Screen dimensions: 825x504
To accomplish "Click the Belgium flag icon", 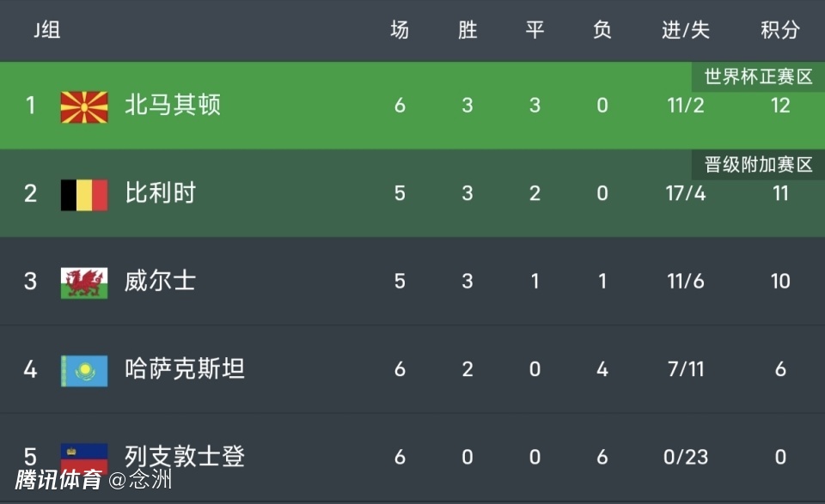I will [84, 194].
